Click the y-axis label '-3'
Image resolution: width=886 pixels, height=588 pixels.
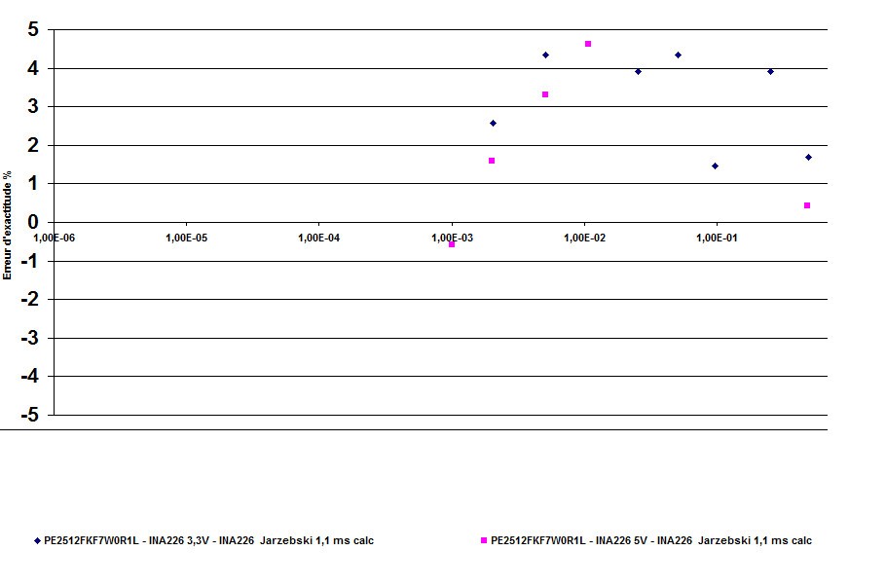[30, 339]
